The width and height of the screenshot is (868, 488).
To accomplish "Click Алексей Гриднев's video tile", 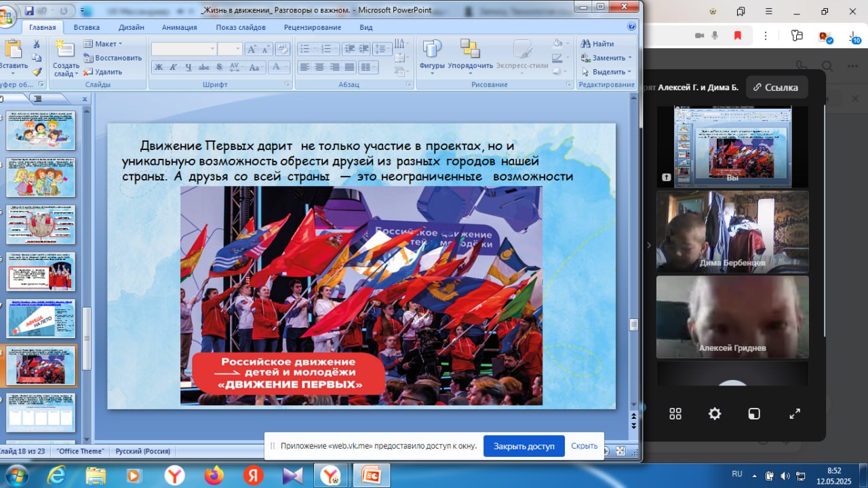I will point(732,317).
